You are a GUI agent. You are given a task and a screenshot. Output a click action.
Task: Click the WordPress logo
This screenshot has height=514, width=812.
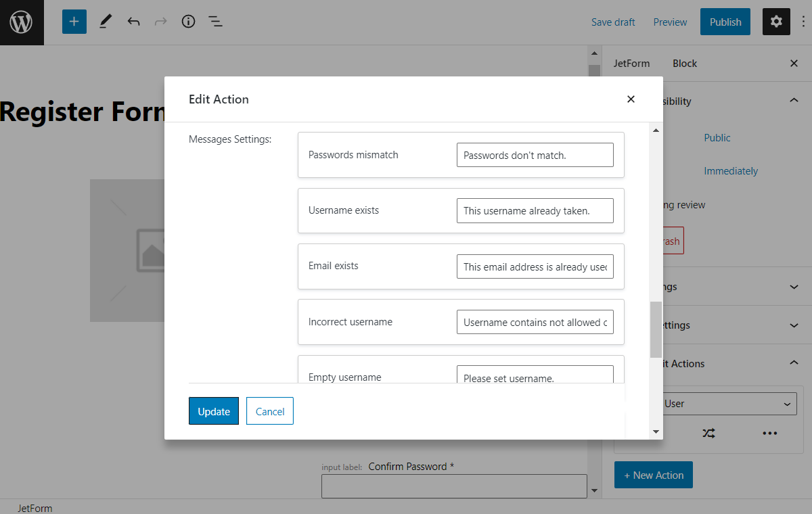pos(22,22)
